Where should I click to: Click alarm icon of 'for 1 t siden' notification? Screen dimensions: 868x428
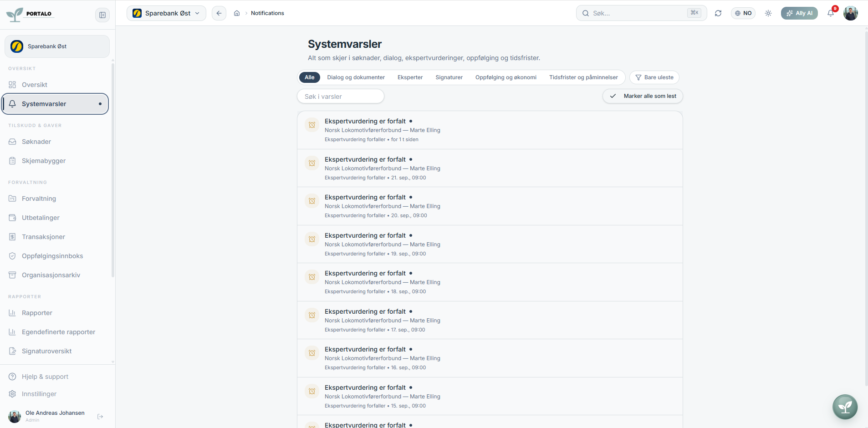312,125
